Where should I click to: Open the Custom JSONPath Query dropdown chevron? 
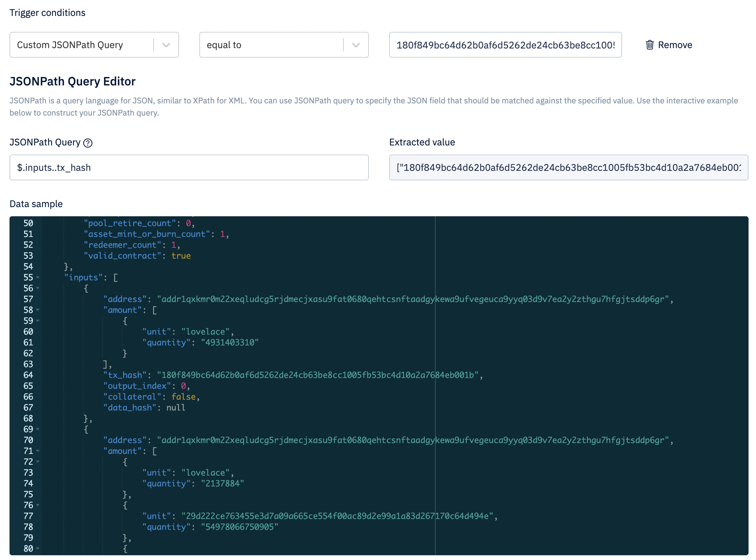(166, 45)
